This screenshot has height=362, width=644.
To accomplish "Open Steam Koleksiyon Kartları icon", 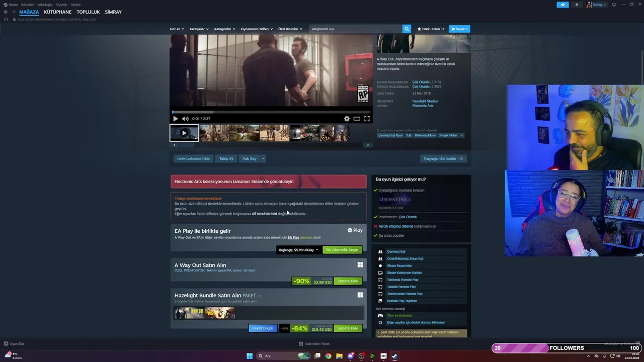I will tap(380, 273).
